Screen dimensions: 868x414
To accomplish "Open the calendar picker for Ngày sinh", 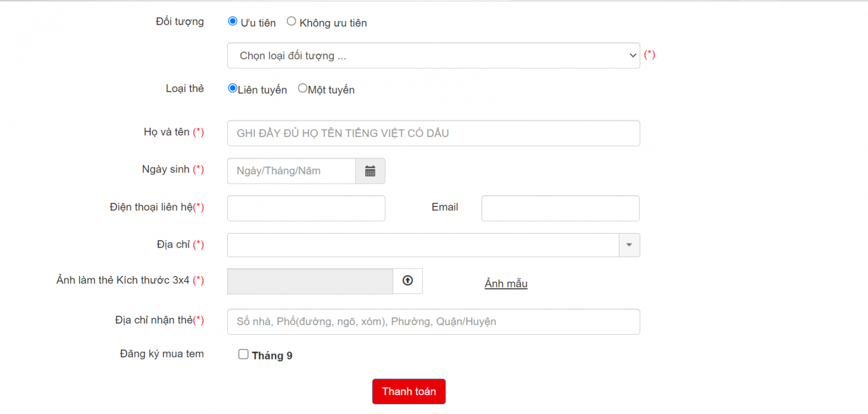I will pos(370,171).
